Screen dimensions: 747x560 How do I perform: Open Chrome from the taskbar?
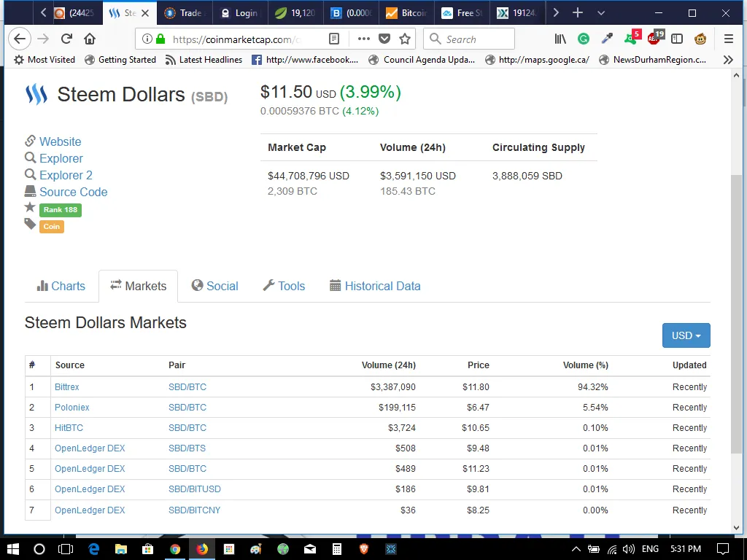click(175, 549)
